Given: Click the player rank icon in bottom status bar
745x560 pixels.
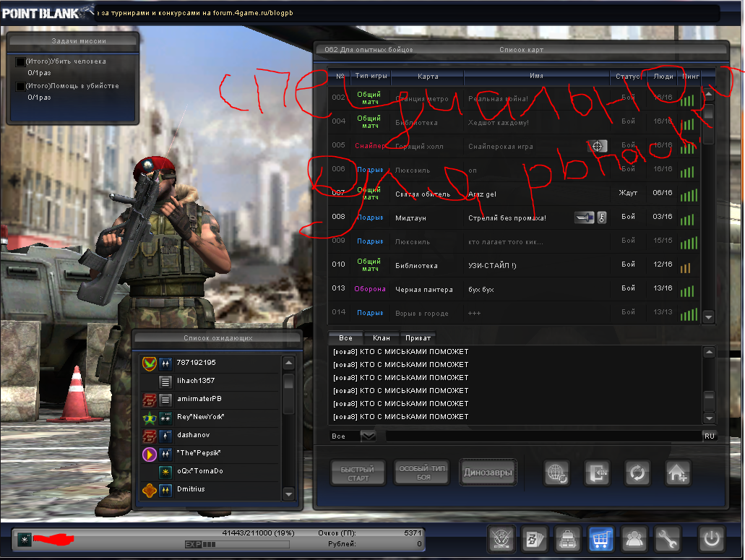Looking at the screenshot, I should pos(25,539).
